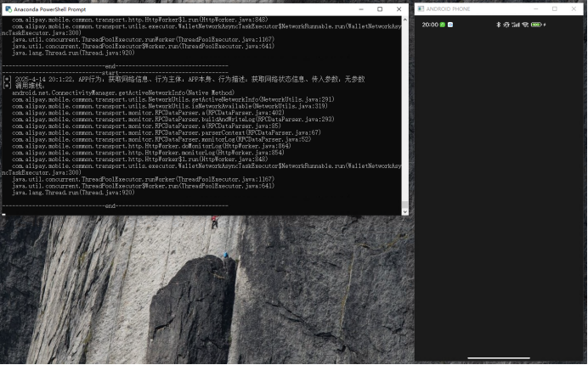
Task: Minimize the Anaconda PowerShell Prompt window
Action: tap(360, 8)
